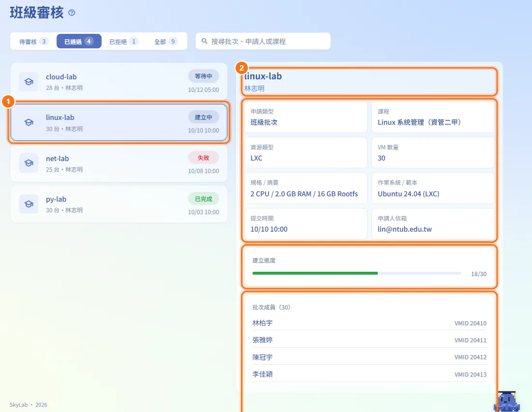Click the 班級審核 page heading

pos(37,13)
